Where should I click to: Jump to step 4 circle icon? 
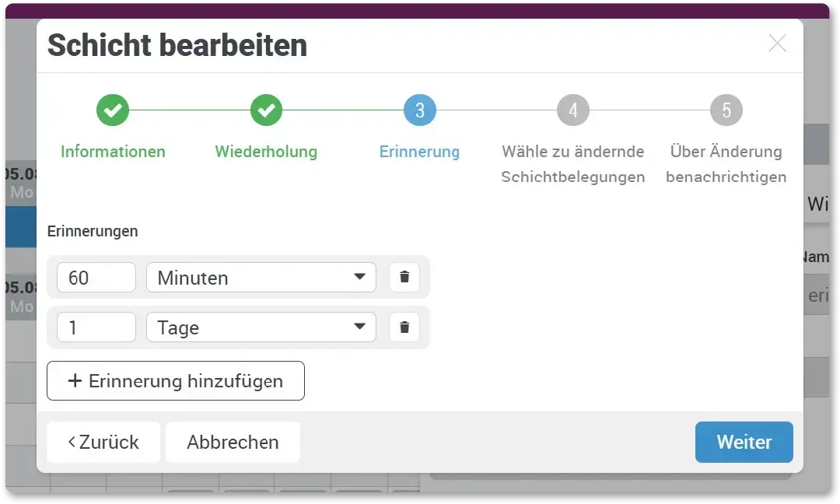[x=572, y=110]
